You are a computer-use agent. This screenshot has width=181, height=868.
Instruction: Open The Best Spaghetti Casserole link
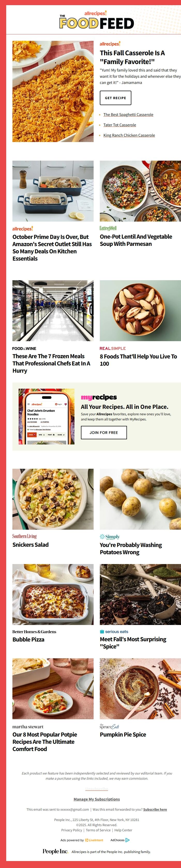[128, 115]
